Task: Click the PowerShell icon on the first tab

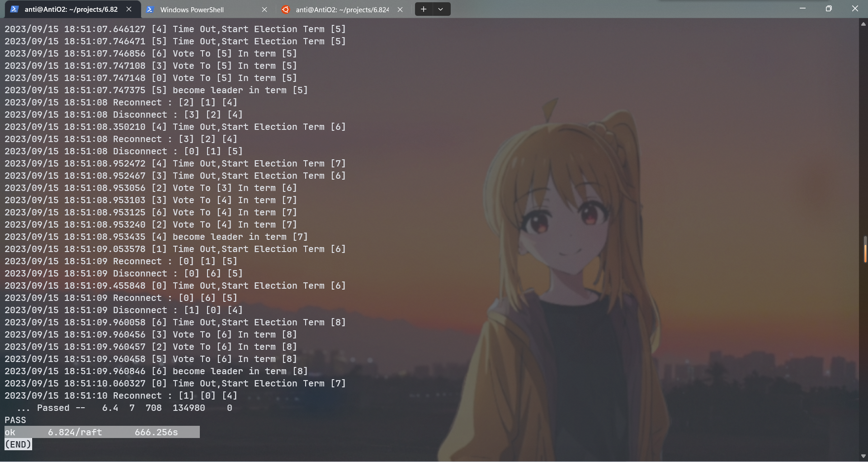Action: (x=14, y=10)
